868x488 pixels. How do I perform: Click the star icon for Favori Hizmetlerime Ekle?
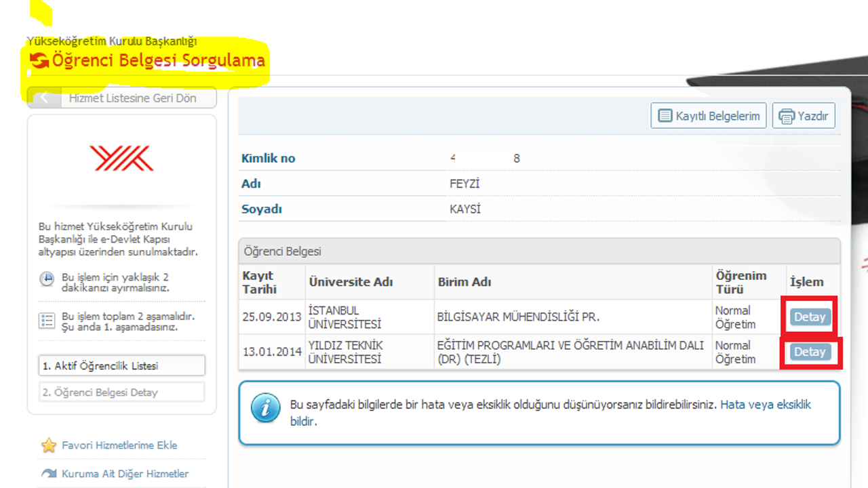click(49, 445)
